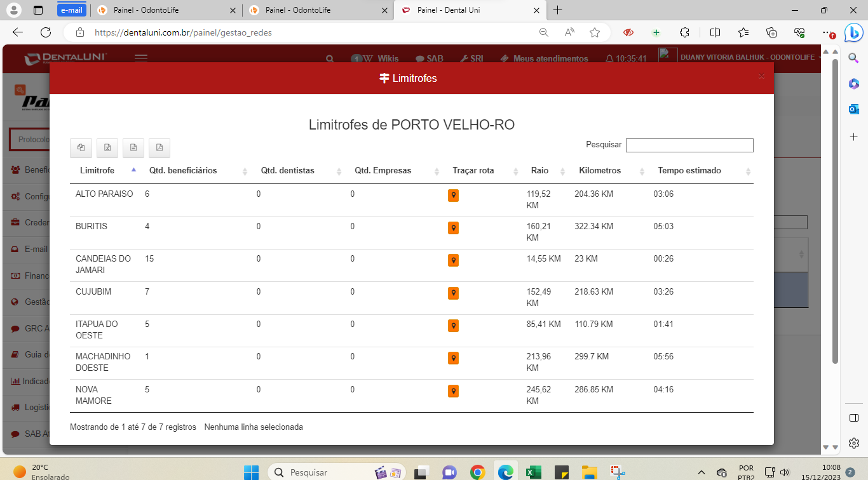Click the copy table export button
The width and height of the screenshot is (868, 480).
[x=81, y=148]
